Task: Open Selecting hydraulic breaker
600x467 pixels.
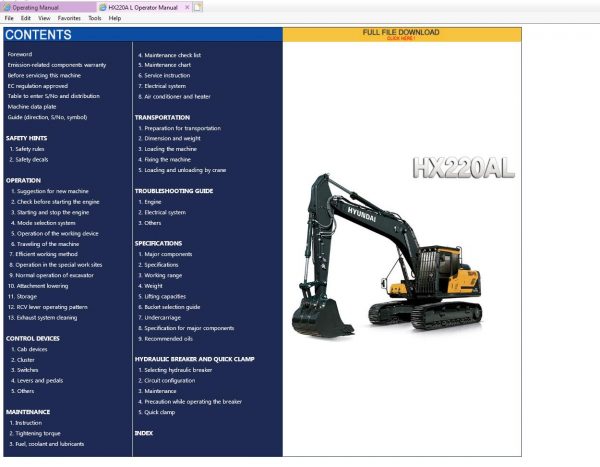Action: 175,370
